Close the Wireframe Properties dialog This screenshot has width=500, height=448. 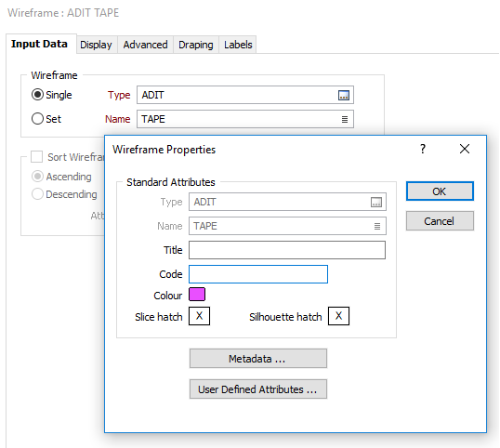point(465,149)
